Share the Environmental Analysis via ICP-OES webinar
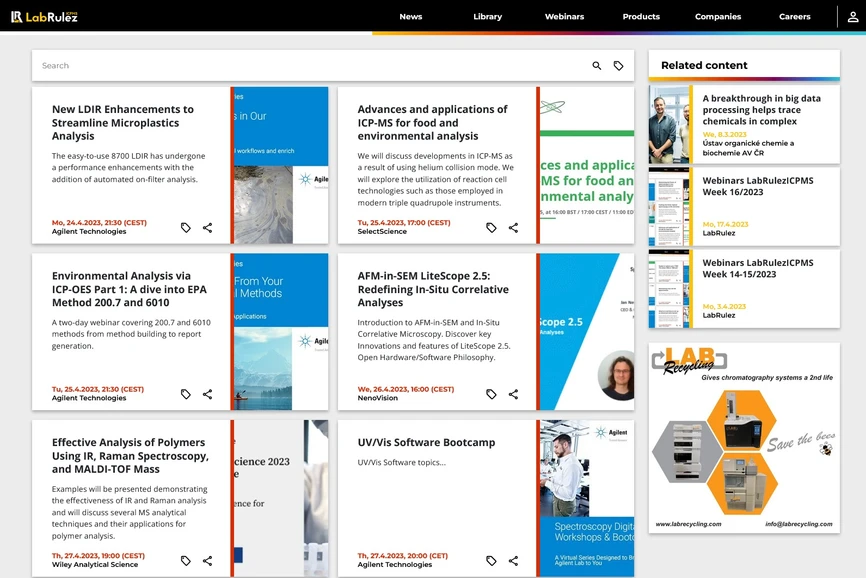Image resolution: width=866 pixels, height=578 pixels. coord(208,394)
